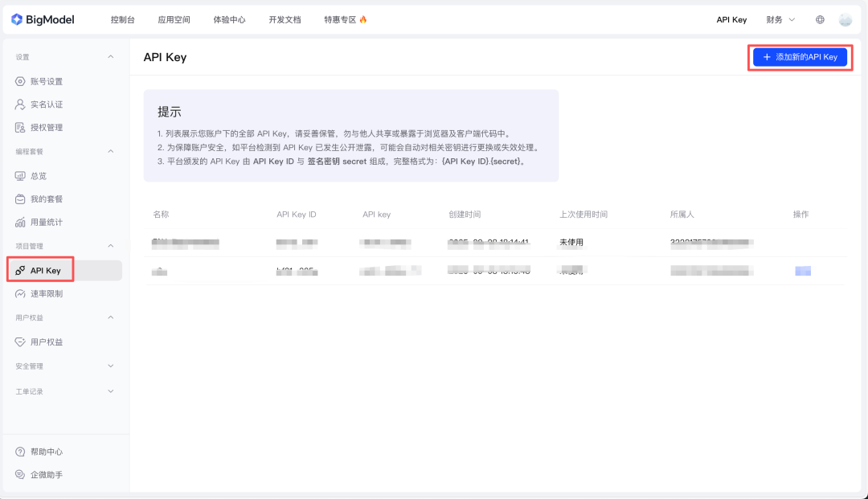Click the 添加新的API Key button
Screen dimensions: 868x499
tap(799, 57)
